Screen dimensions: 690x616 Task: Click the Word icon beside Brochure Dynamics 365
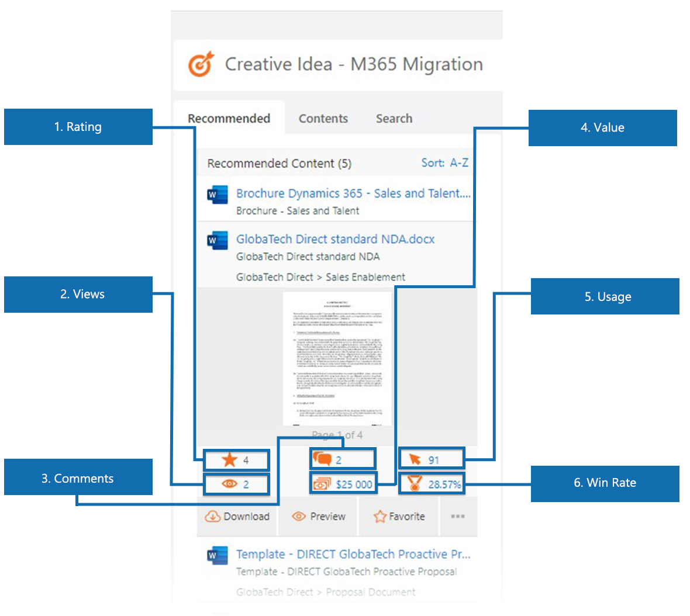218,195
